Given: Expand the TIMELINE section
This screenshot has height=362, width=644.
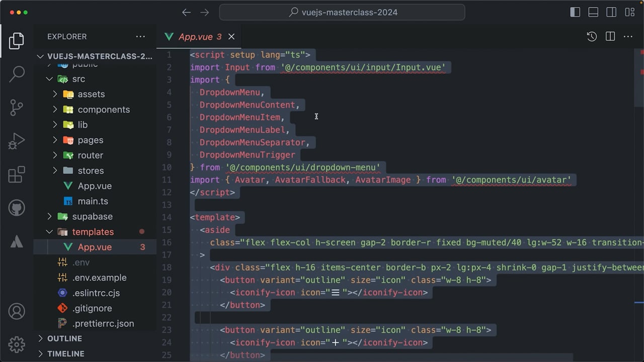Looking at the screenshot, I should [95, 354].
